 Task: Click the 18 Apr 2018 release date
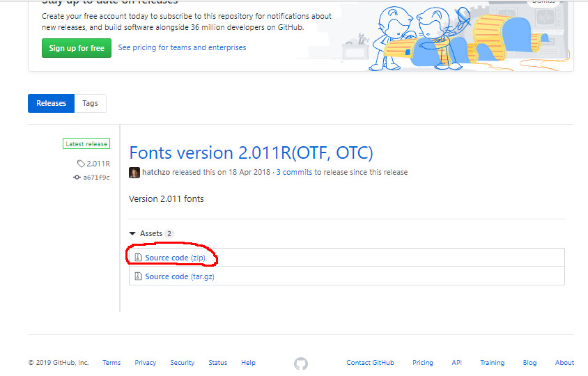pyautogui.click(x=249, y=172)
